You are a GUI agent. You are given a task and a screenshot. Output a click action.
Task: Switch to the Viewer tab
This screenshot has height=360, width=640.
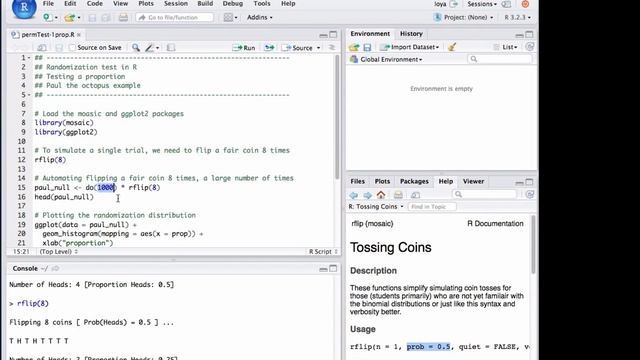473,181
